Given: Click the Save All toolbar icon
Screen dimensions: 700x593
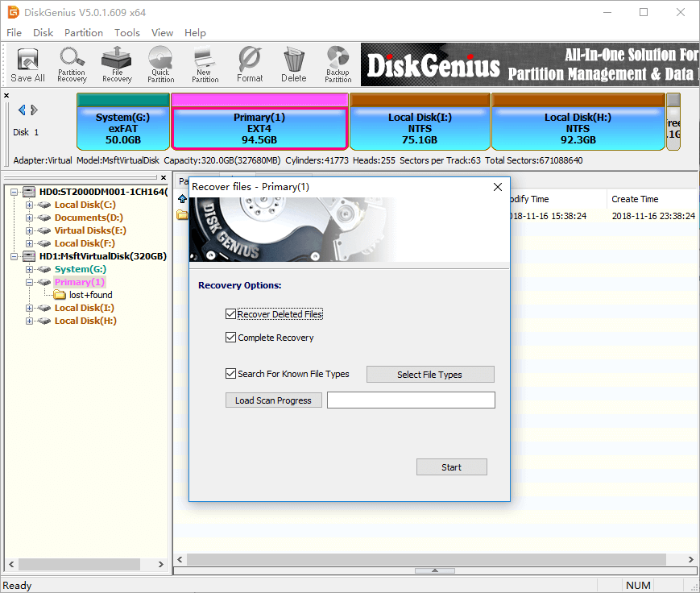Looking at the screenshot, I should (x=27, y=64).
